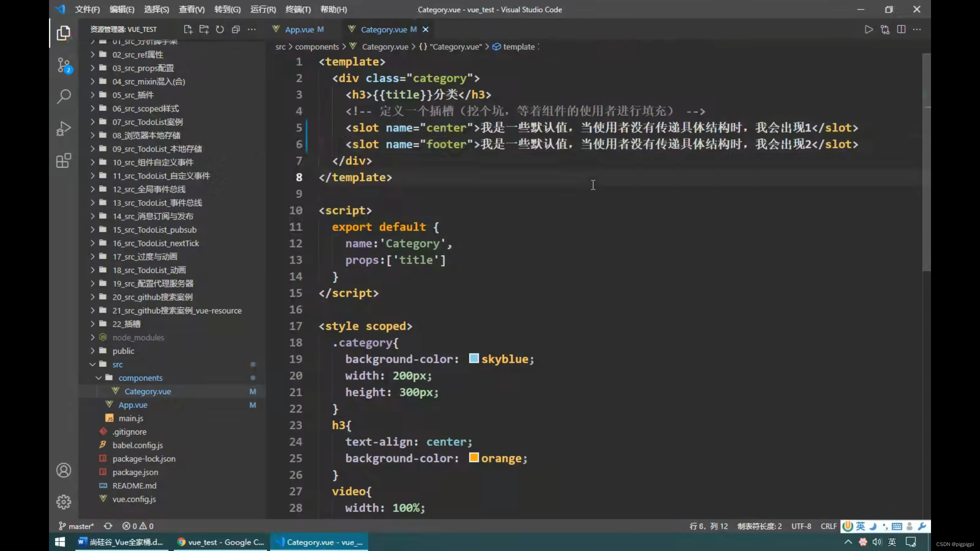Open the Source Control view
980x551 pixels.
click(64, 65)
